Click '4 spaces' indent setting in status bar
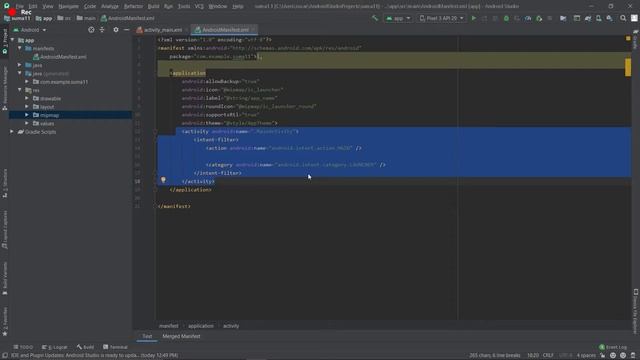The image size is (640, 360). coord(586,356)
